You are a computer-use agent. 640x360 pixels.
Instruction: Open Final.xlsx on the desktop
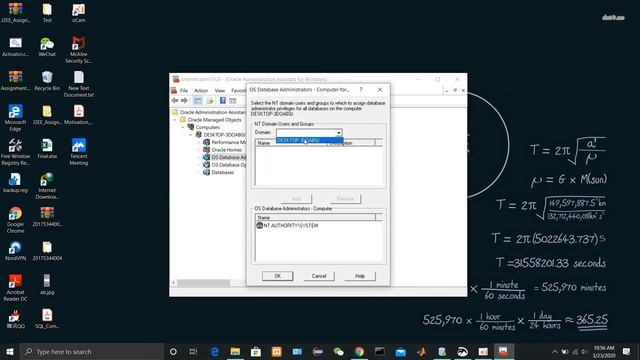tap(47, 148)
